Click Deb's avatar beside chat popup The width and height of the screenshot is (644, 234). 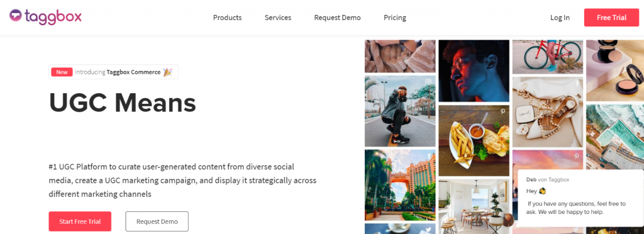[x=508, y=220]
